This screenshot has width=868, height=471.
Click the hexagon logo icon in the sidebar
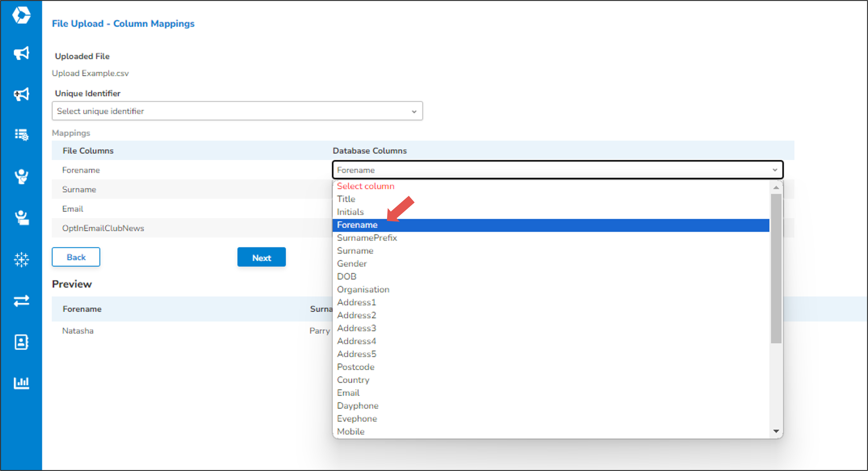(21, 15)
